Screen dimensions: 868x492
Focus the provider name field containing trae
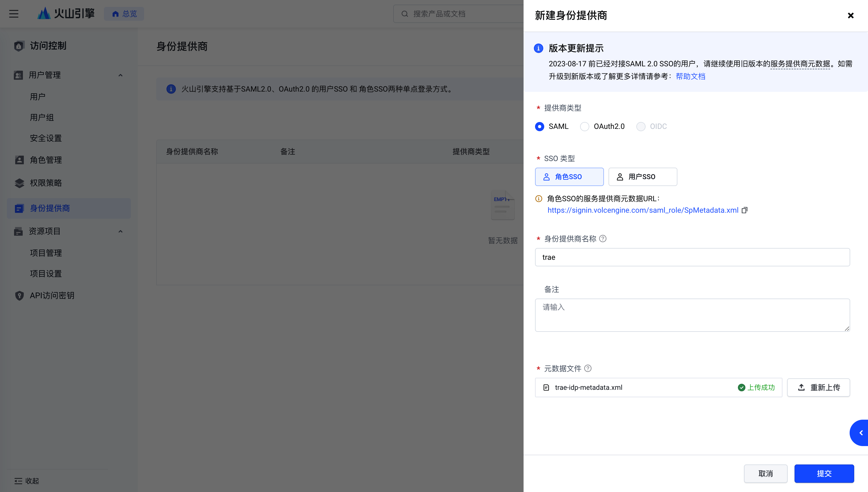point(692,257)
